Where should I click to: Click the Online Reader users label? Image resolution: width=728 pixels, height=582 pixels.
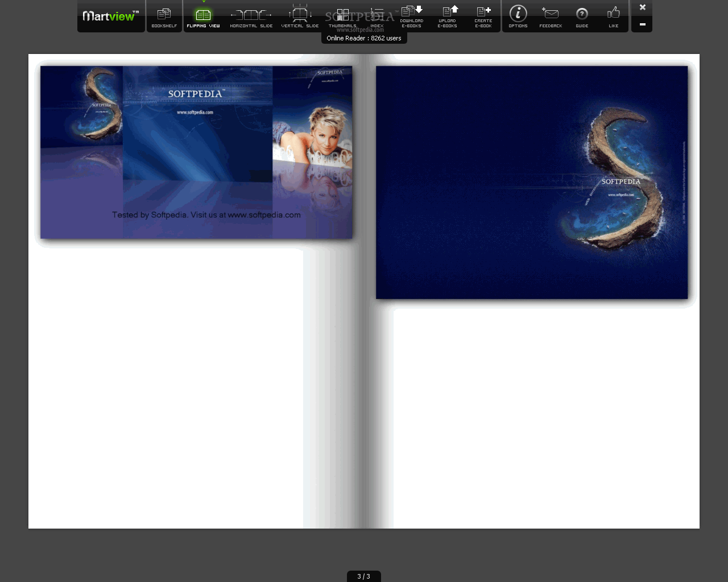pos(364,38)
